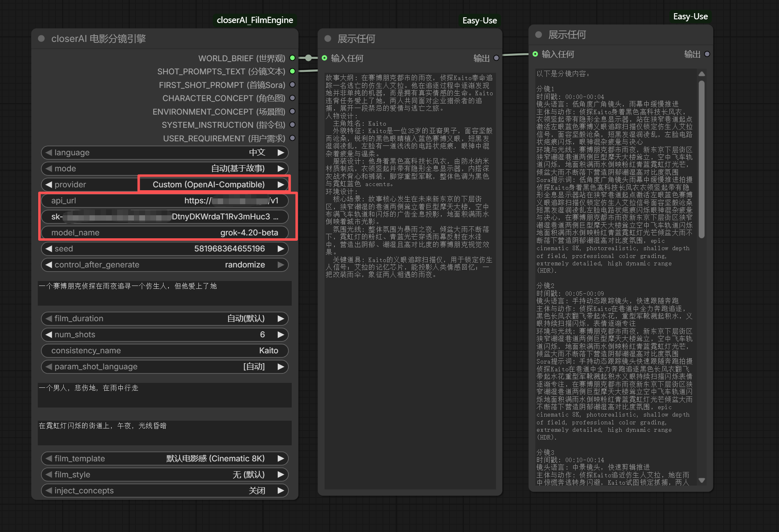The height and width of the screenshot is (532, 779).
Task: Open the provider dropdown selection
Action: pos(208,184)
